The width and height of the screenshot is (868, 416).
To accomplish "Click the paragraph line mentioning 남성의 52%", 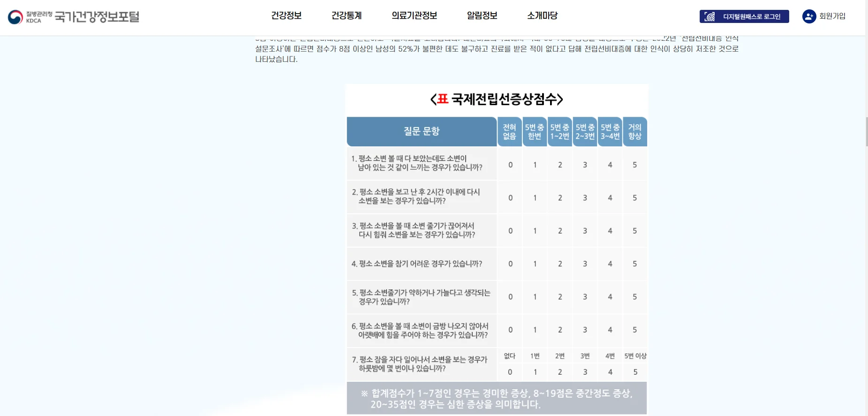I will [497, 49].
